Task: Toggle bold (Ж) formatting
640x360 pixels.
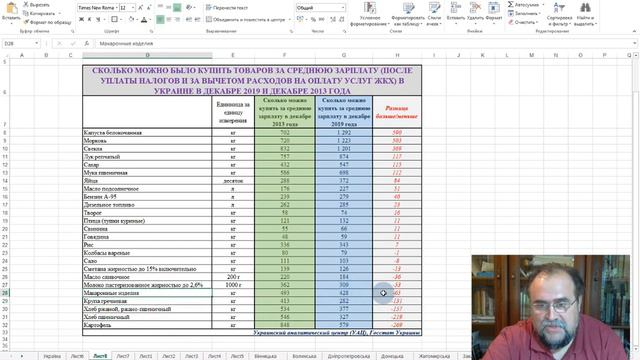Action: (81, 19)
